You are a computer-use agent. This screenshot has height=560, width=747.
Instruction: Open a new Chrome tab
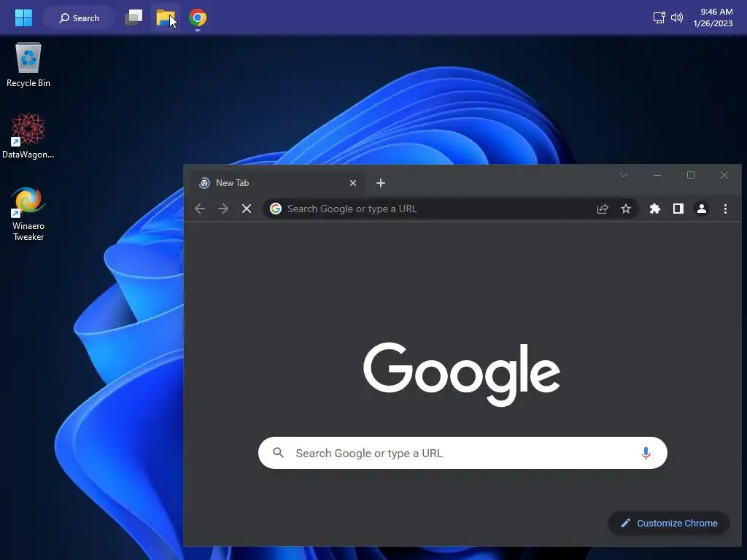[x=381, y=183]
